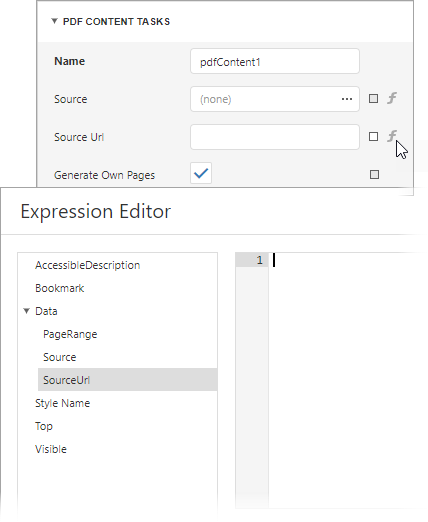Image resolution: width=428 pixels, height=522 pixels.
Task: Open expression editor for Source property
Action: [x=392, y=98]
